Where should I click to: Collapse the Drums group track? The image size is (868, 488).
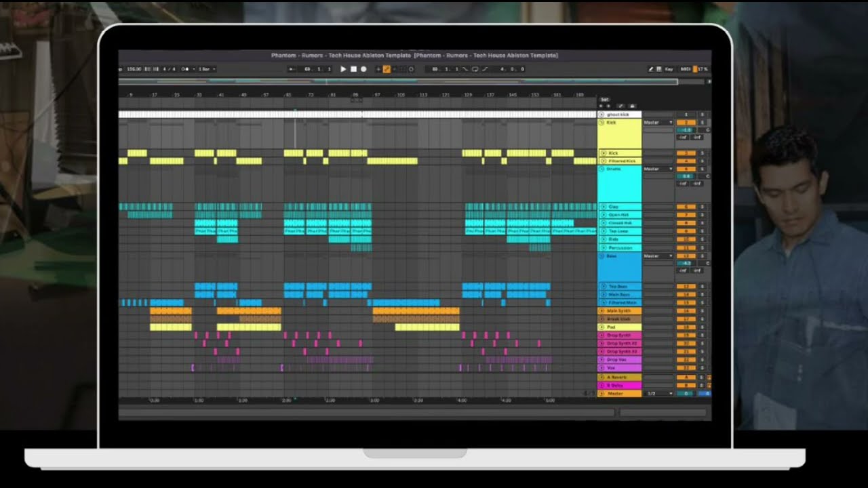coord(601,169)
